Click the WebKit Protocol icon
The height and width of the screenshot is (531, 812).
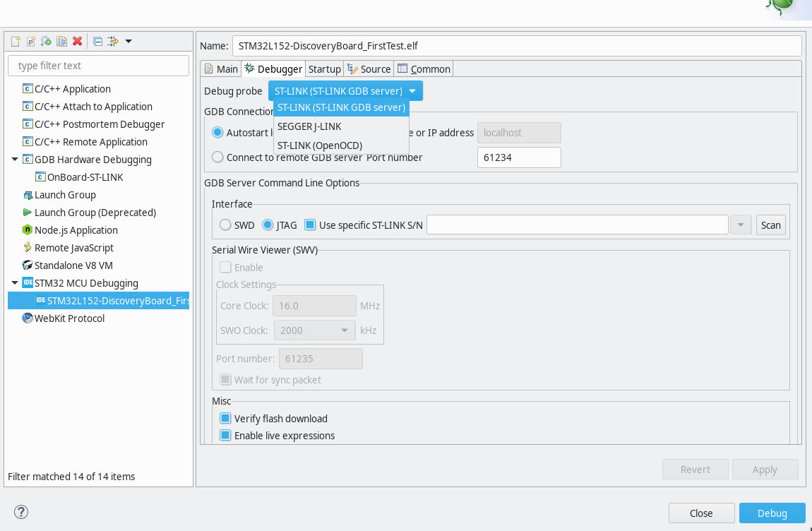28,318
